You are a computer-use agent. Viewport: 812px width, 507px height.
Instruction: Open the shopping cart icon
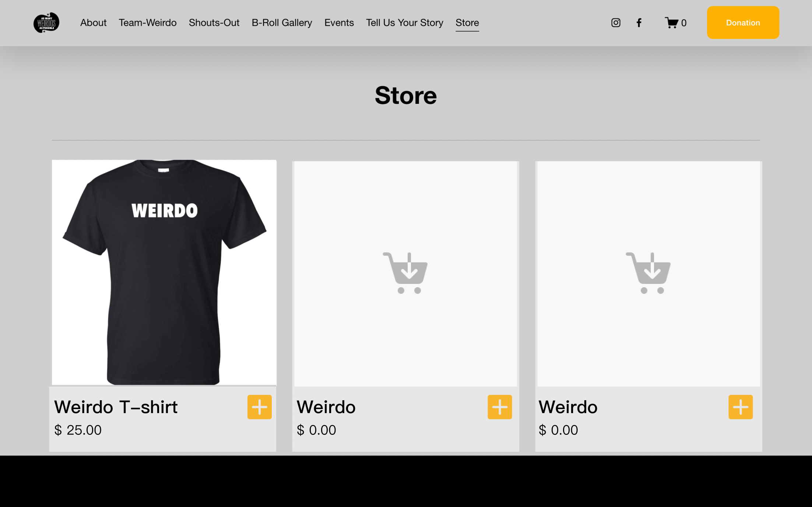(x=675, y=23)
